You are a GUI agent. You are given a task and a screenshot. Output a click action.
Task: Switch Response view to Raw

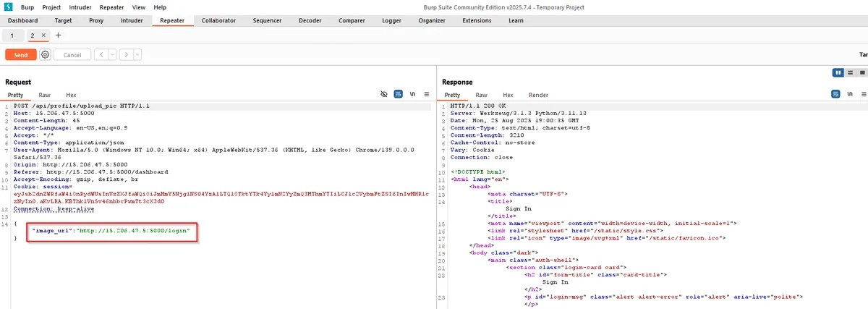(x=481, y=95)
